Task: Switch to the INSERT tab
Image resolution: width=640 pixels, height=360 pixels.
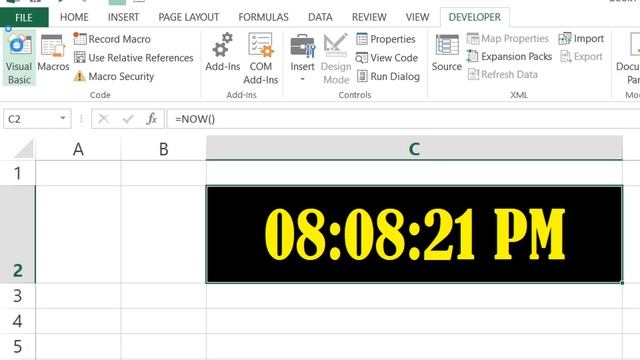Action: [123, 17]
